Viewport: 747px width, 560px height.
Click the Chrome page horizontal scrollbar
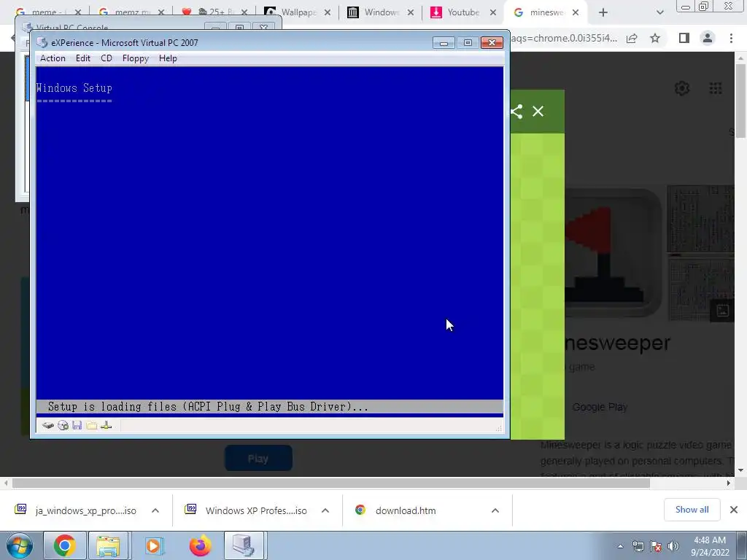point(331,483)
